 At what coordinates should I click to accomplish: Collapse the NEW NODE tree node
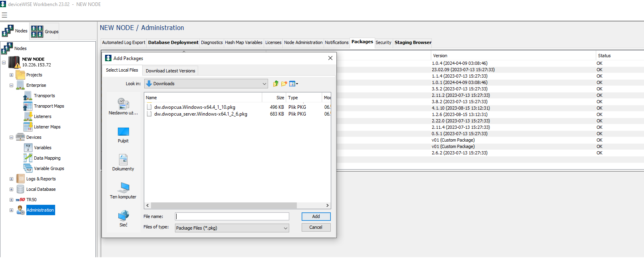(4, 62)
